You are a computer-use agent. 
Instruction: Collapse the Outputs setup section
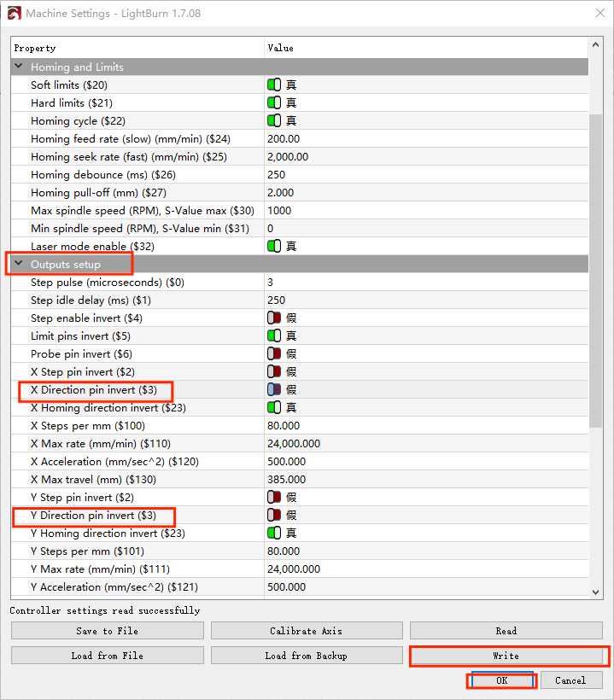tap(19, 265)
